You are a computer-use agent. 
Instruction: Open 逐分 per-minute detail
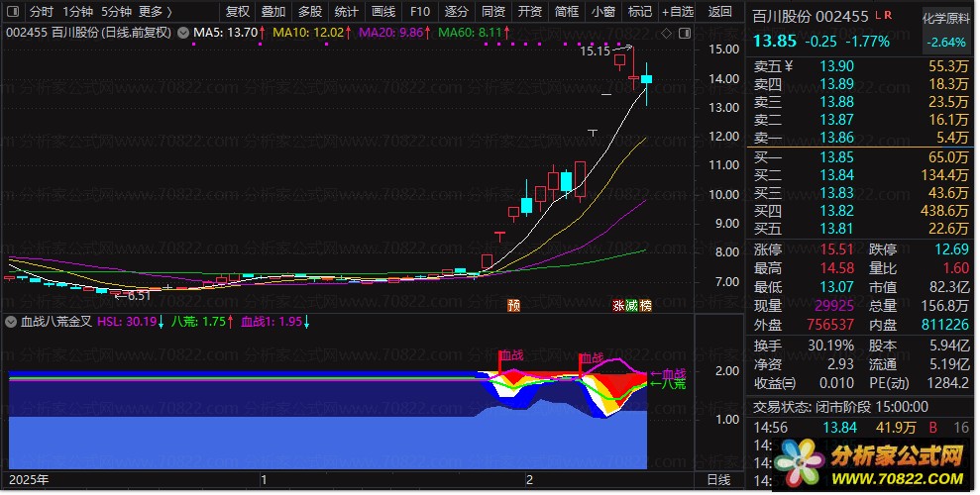click(456, 11)
